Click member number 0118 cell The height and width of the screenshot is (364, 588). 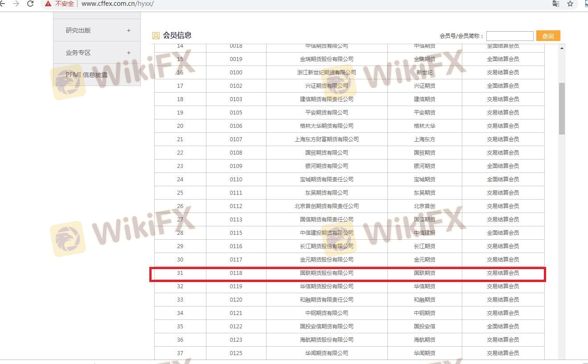(x=236, y=273)
